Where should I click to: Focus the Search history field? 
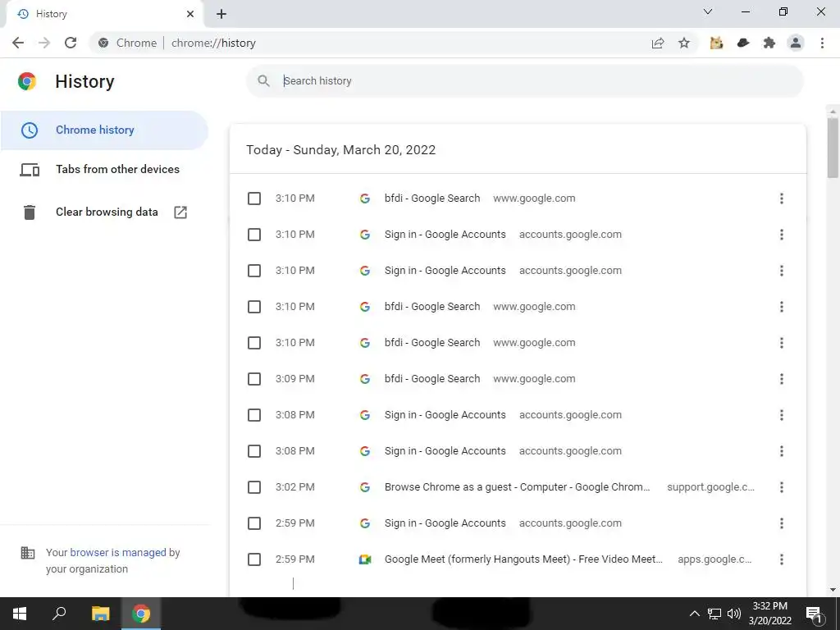[x=524, y=81]
